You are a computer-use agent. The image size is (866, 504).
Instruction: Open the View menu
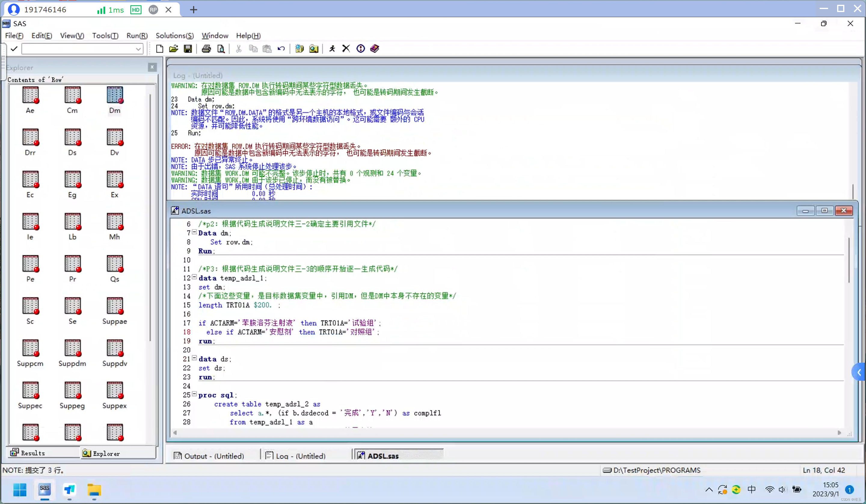pyautogui.click(x=72, y=36)
